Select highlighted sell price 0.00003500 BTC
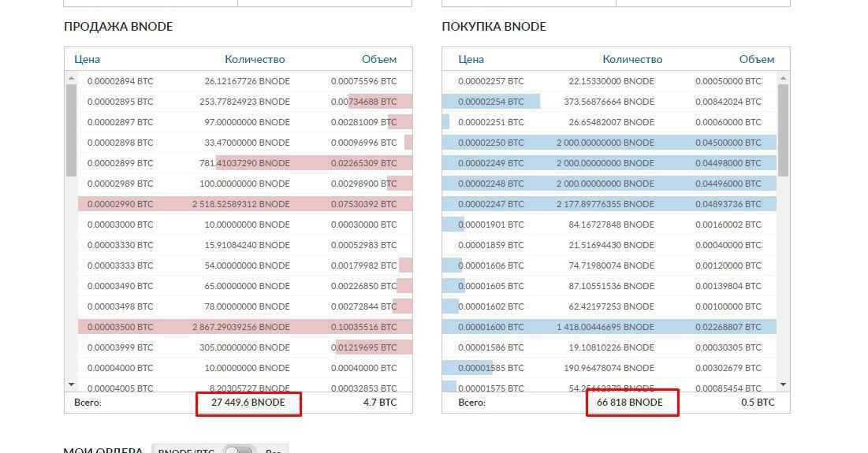868x453 pixels. point(120,327)
